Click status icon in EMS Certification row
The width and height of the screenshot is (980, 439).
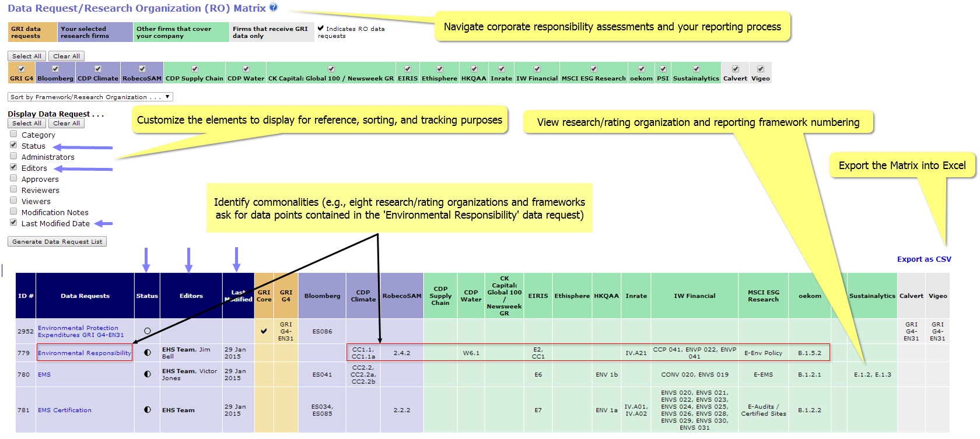tap(147, 410)
